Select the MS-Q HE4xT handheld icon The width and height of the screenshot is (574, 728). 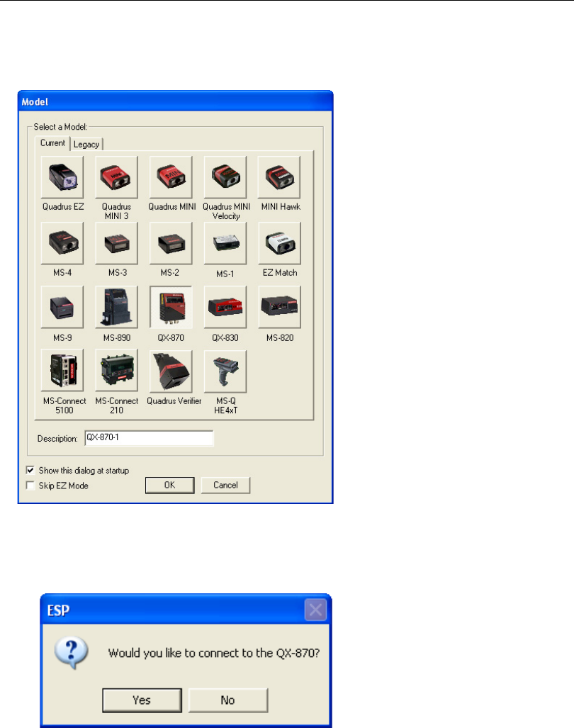tap(225, 371)
